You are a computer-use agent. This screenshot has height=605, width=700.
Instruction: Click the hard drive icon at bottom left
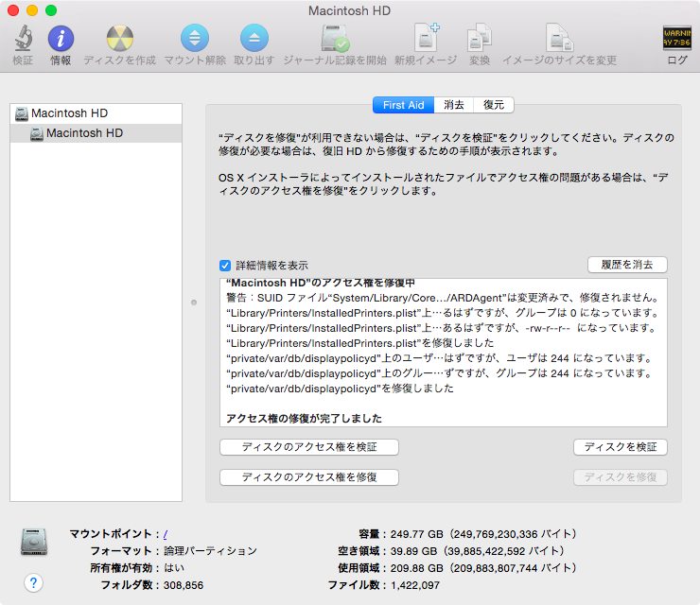[34, 542]
